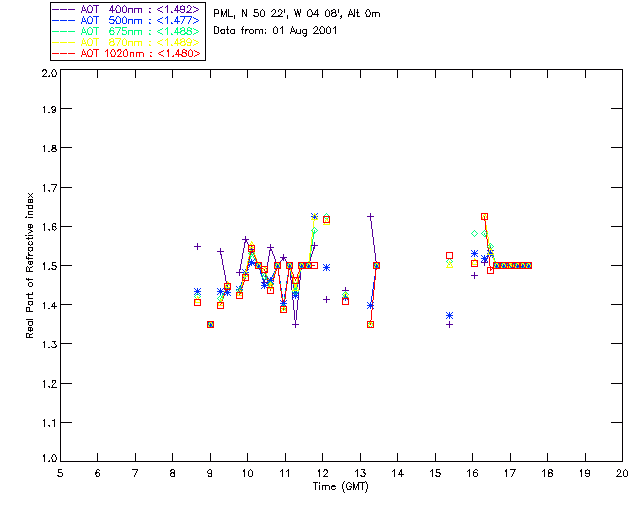Click the time axis tick label 9
This screenshot has height=512, width=640.
point(210,473)
